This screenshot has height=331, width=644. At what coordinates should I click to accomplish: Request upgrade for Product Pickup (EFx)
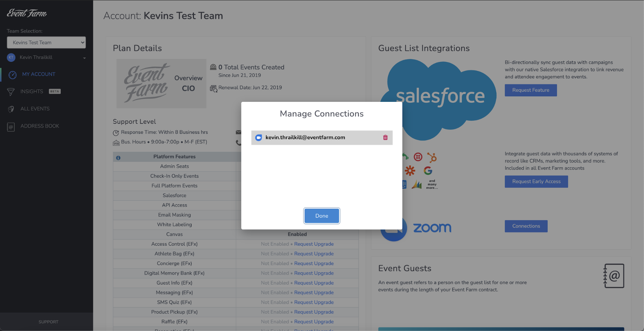314,312
